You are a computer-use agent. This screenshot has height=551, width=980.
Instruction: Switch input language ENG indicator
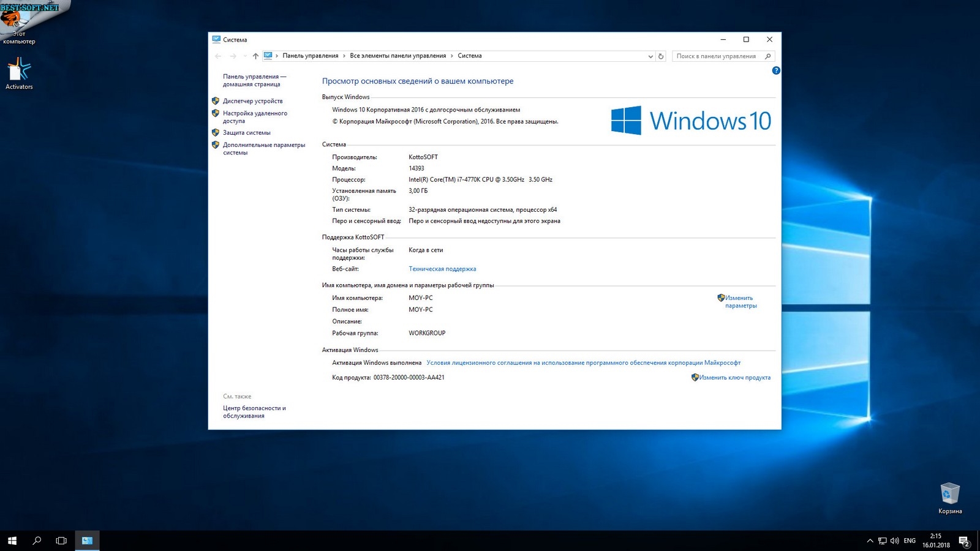(x=910, y=541)
